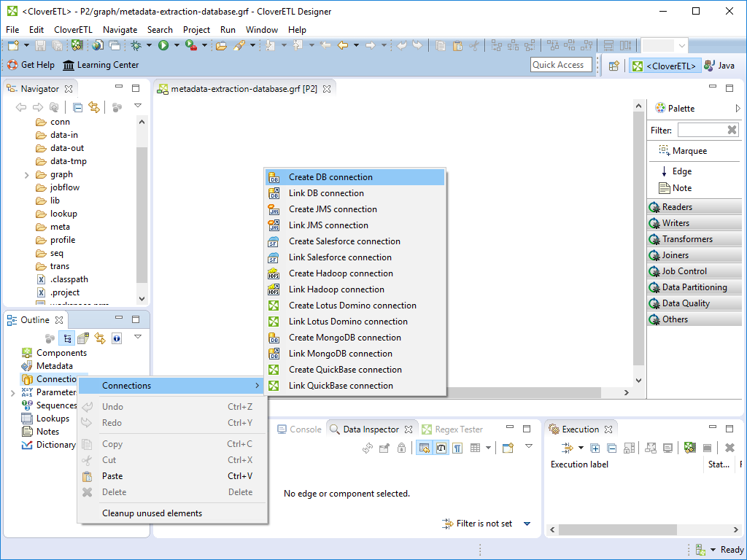This screenshot has width=747, height=560.
Task: Toggle Link with Editor in Navigator
Action: (x=94, y=108)
